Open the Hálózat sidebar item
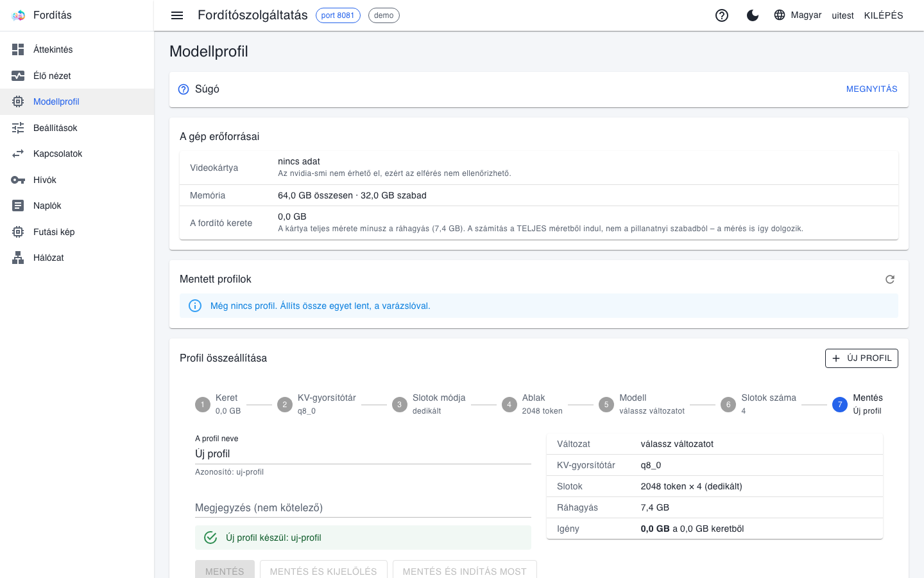The height and width of the screenshot is (578, 924). pyautogui.click(x=77, y=258)
